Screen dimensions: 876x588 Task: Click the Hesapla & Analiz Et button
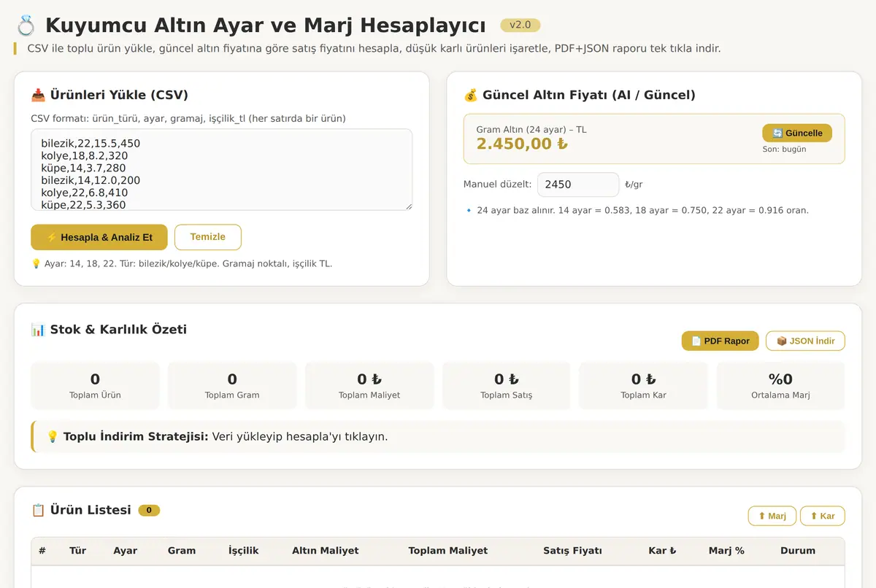(99, 237)
